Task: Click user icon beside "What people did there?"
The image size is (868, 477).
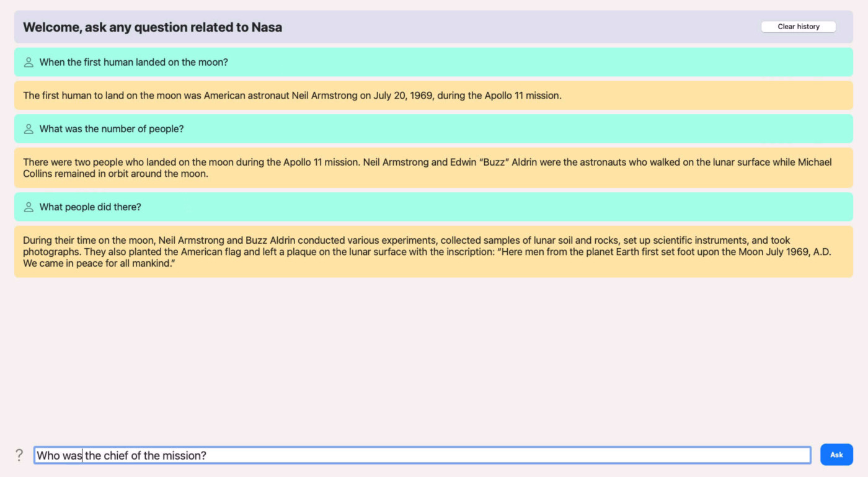Action: [29, 207]
